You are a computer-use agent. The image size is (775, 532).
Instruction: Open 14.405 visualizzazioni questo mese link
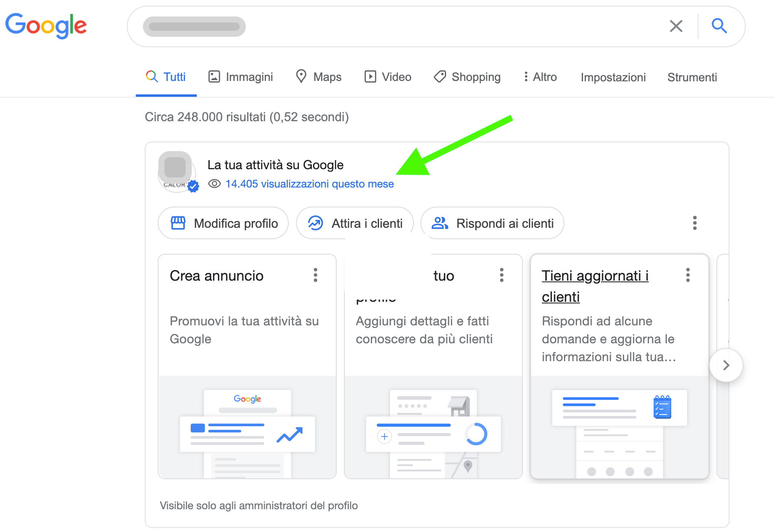pyautogui.click(x=309, y=184)
